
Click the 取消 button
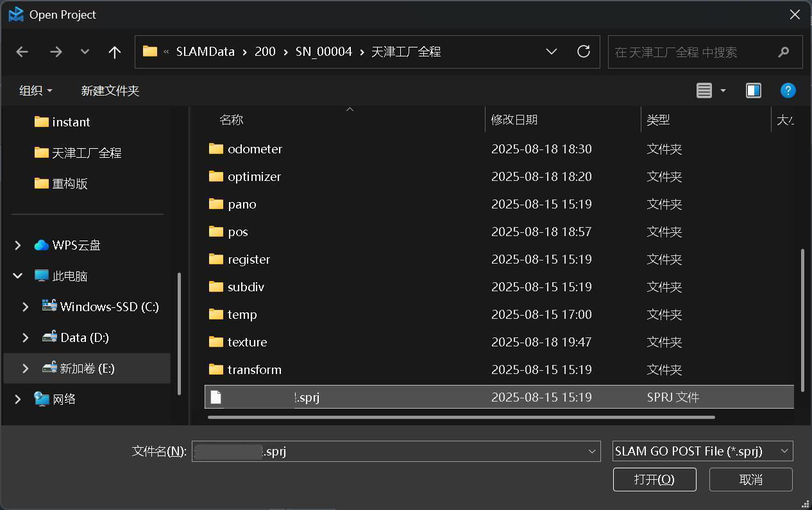click(751, 480)
